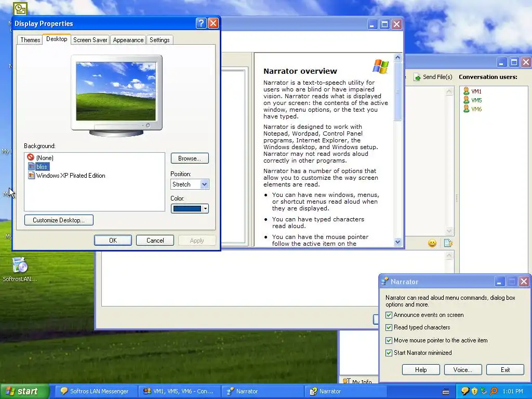Open VM1, VM5, VM6 conversation taskbar button
This screenshot has width=532, height=399.
coord(180,391)
